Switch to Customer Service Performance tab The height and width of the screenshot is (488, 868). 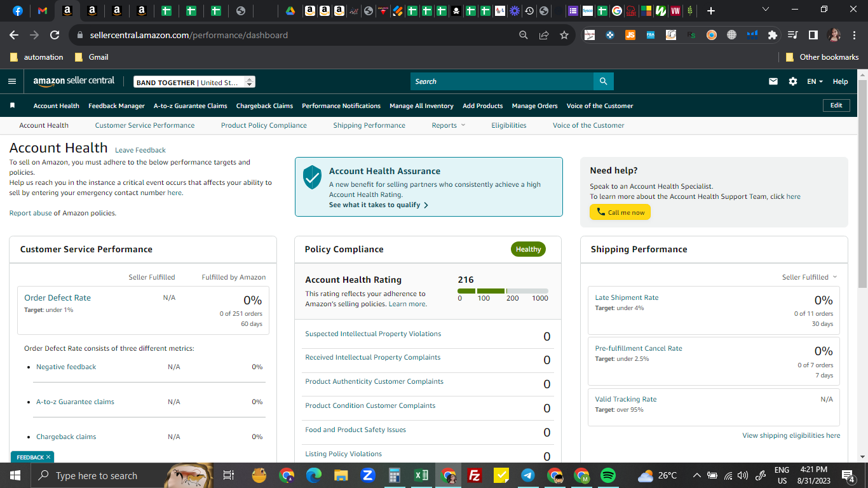click(145, 125)
